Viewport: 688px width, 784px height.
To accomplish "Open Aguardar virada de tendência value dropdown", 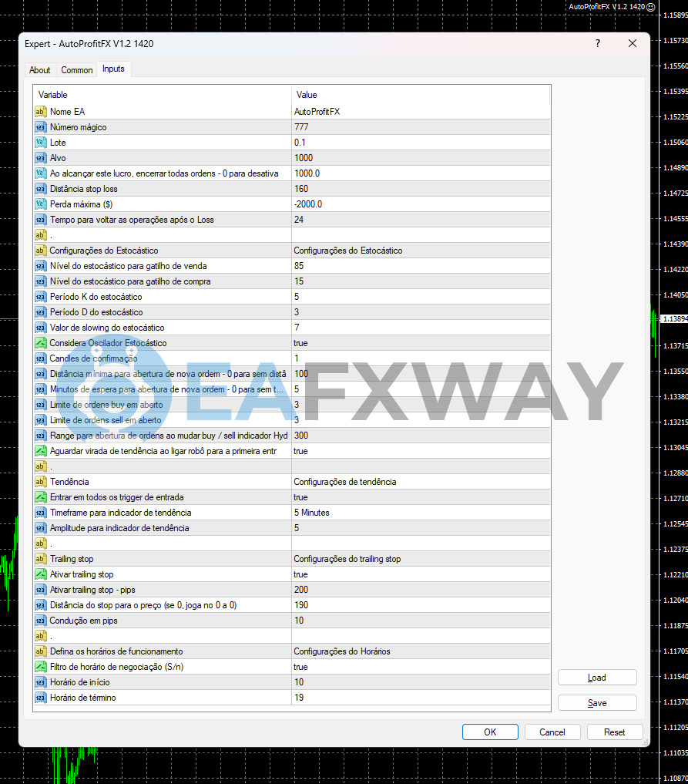I will click(x=420, y=451).
